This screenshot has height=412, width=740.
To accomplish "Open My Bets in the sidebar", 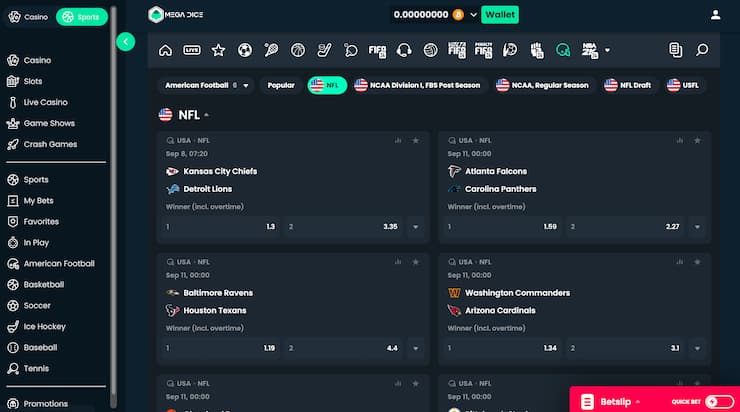I will (31, 201).
